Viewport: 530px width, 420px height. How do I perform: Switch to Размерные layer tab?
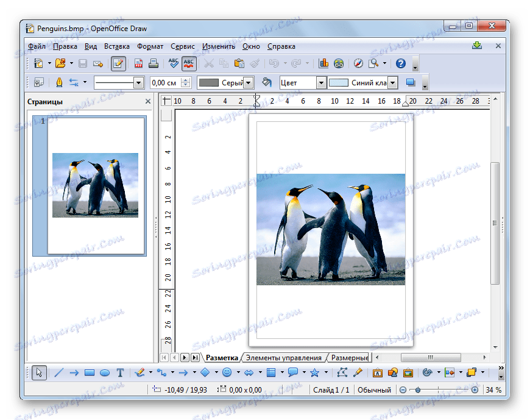point(350,357)
